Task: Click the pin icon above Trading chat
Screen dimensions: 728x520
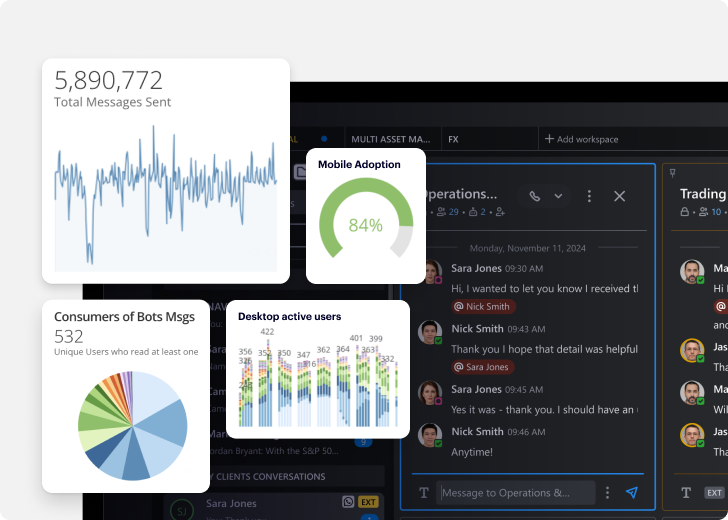Action: (672, 172)
